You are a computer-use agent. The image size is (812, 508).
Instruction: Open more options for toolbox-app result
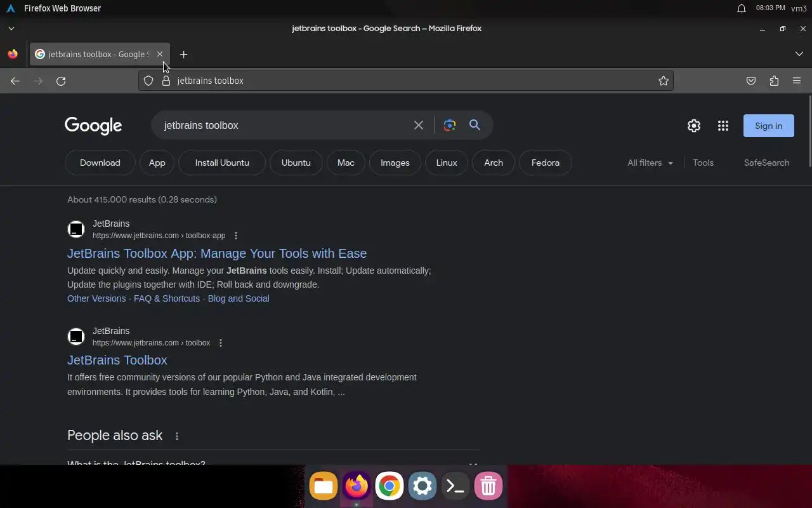[236, 236]
